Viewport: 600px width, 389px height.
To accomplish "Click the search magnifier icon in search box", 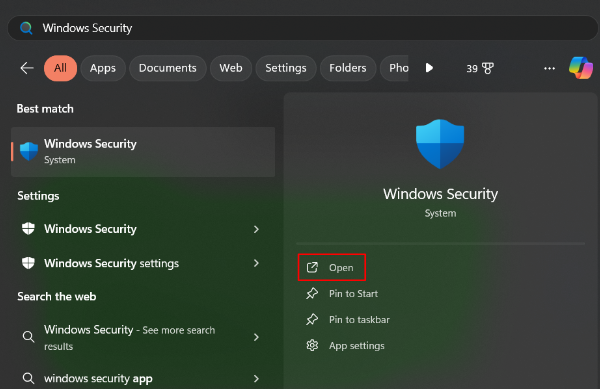I will (x=26, y=28).
